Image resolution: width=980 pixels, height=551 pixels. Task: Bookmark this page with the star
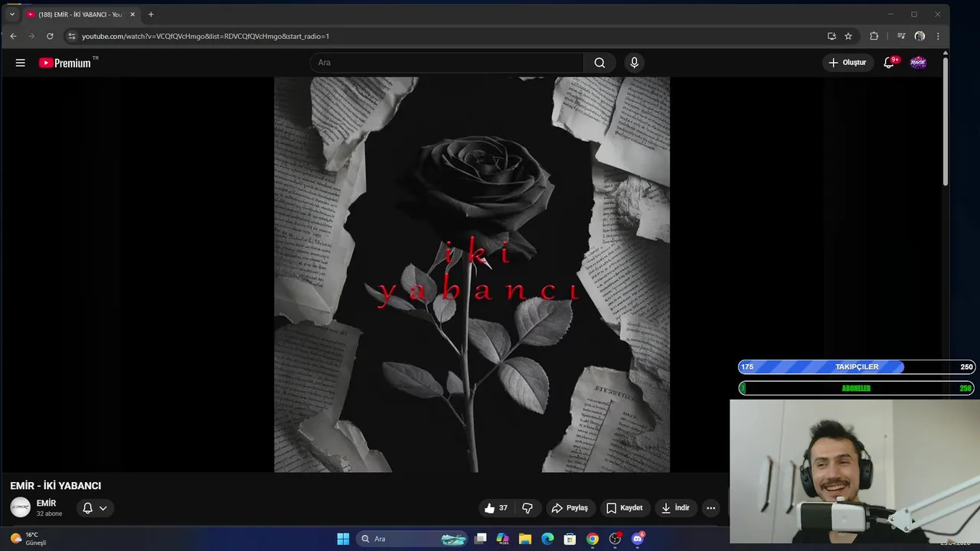[x=848, y=36]
